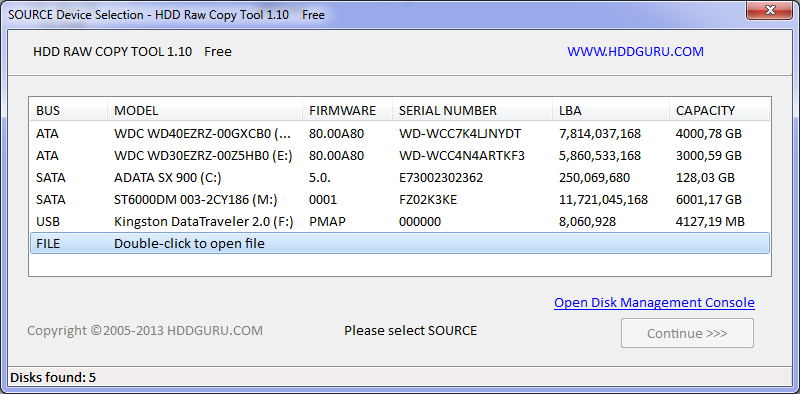Sort by LBA column header
Screen dimensions: 800x394
pyautogui.click(x=611, y=110)
